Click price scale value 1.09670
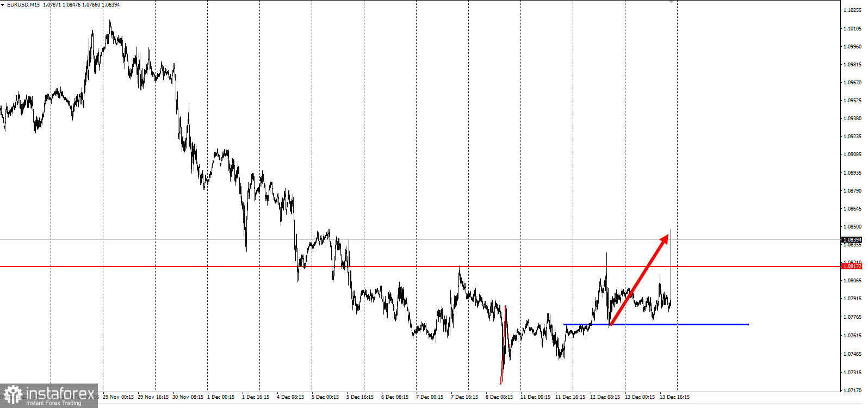The width and height of the screenshot is (868, 408). coord(853,82)
